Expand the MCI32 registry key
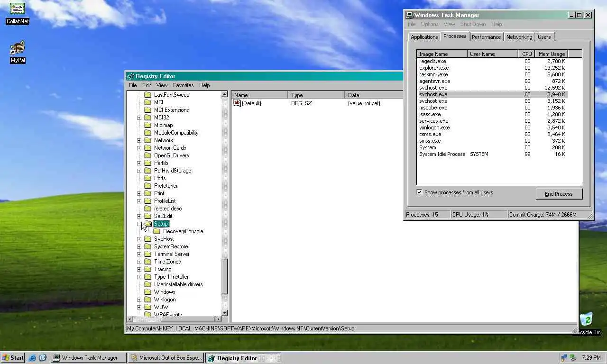607x364 pixels. click(x=139, y=118)
